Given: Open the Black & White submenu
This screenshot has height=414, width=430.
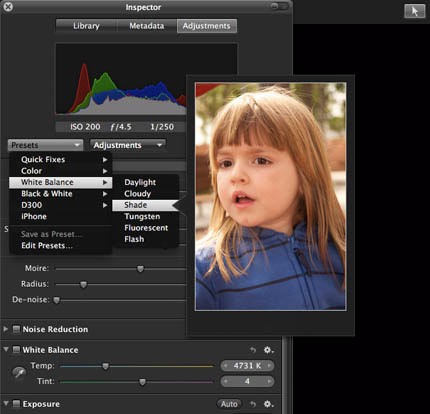Looking at the screenshot, I should point(60,193).
